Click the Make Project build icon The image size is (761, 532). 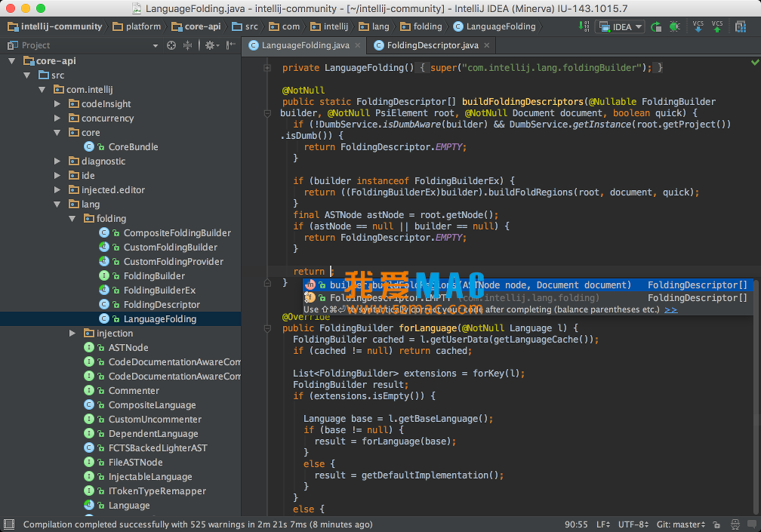[x=584, y=26]
